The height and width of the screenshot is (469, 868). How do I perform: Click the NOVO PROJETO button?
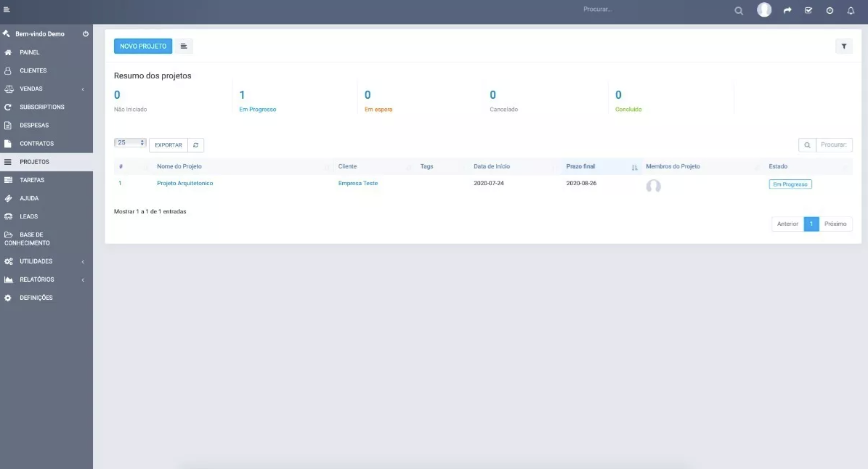point(142,46)
